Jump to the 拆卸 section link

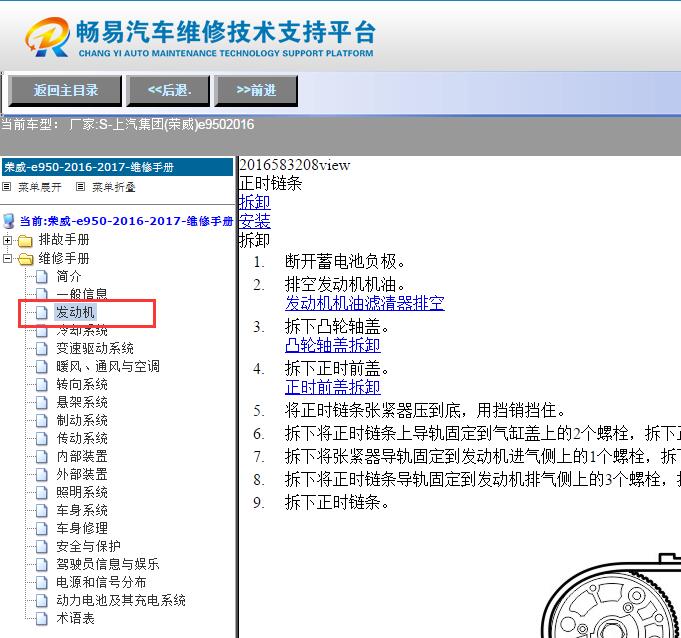(x=255, y=202)
